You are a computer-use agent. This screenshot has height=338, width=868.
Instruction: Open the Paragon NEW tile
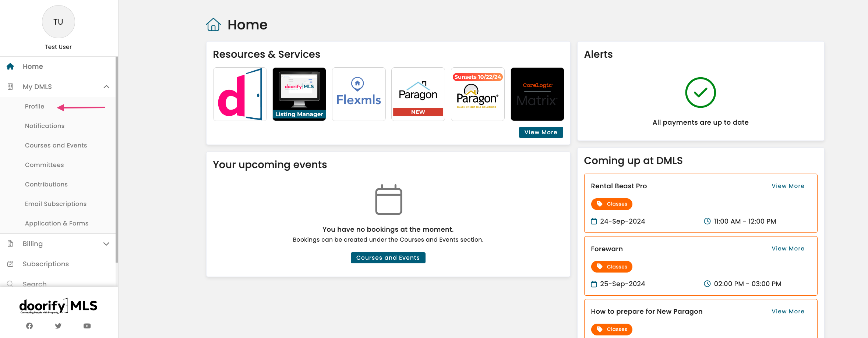tap(418, 94)
